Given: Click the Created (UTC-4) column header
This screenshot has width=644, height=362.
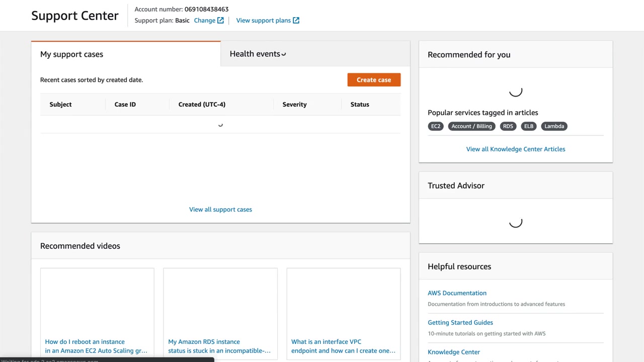Looking at the screenshot, I should tap(202, 105).
